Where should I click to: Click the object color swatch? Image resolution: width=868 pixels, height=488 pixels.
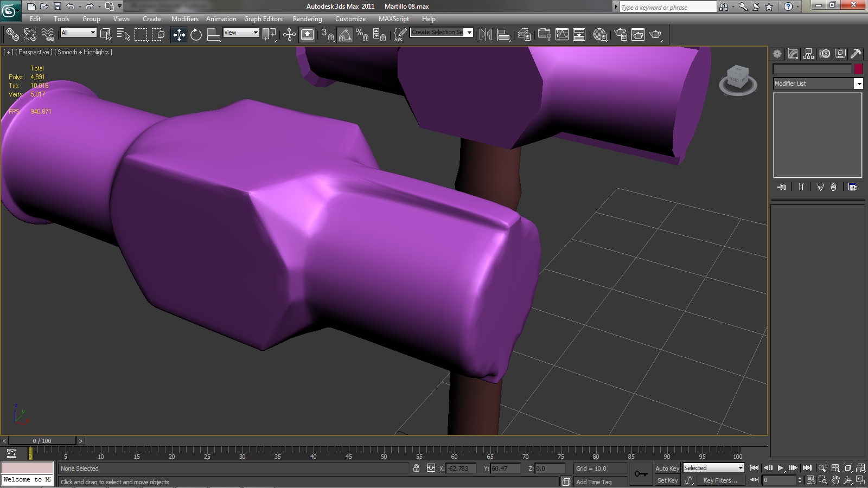[858, 69]
